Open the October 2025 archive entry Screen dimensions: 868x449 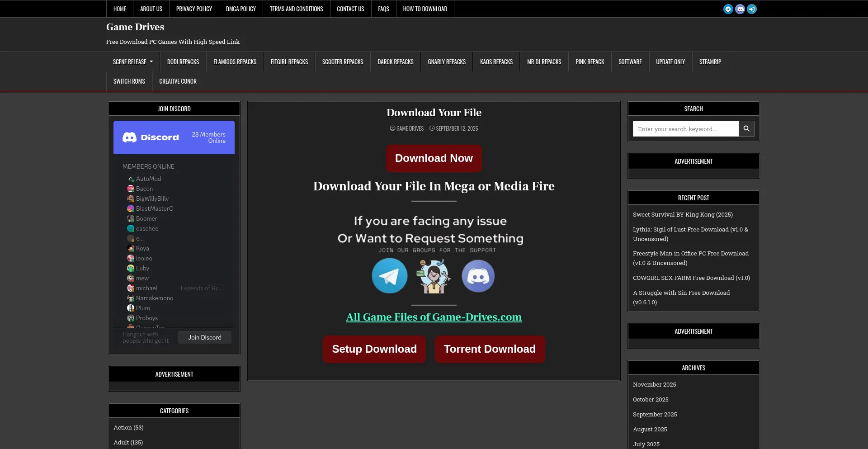click(651, 399)
